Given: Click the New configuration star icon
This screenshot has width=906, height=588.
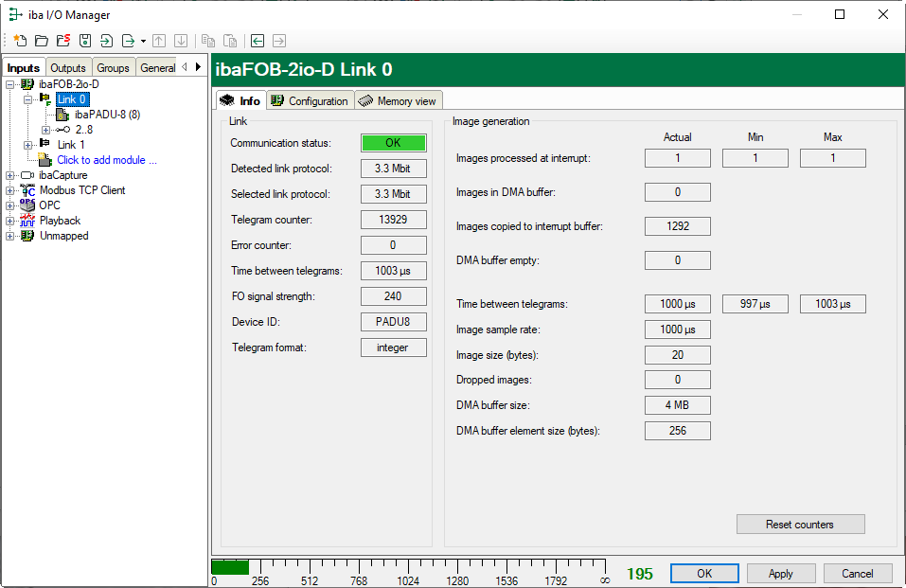Looking at the screenshot, I should point(19,41).
